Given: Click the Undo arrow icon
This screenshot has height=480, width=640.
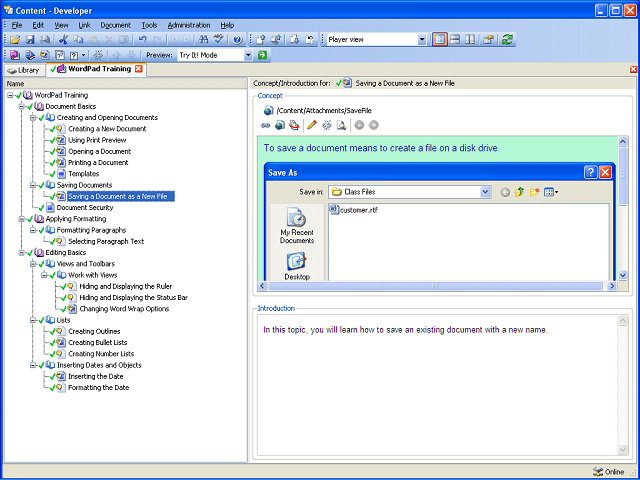Looking at the screenshot, I should tap(142, 40).
